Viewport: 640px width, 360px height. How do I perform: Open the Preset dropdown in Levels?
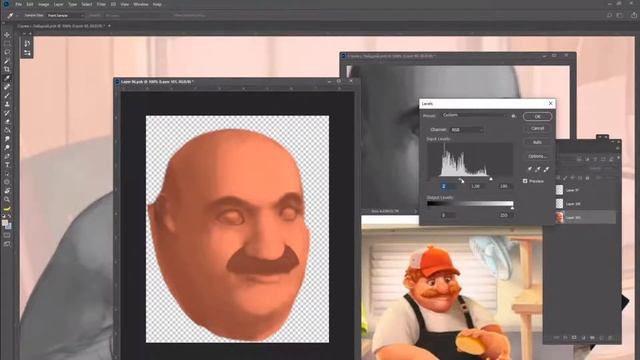point(474,116)
